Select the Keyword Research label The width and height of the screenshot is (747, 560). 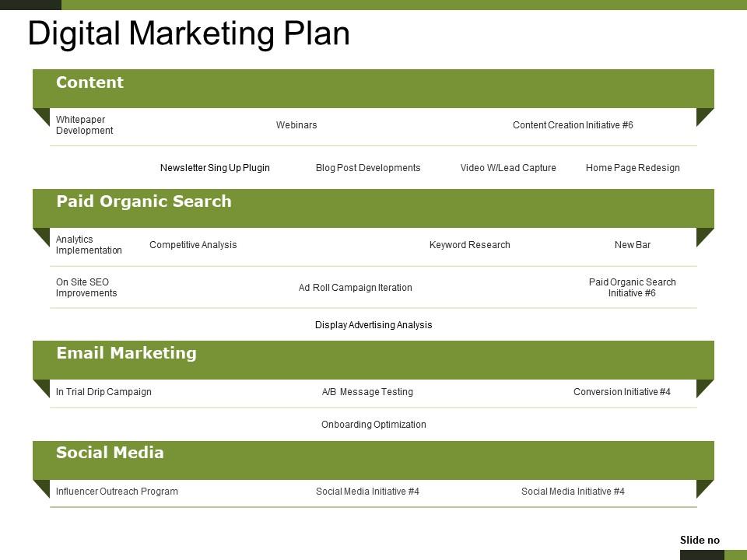tap(469, 245)
